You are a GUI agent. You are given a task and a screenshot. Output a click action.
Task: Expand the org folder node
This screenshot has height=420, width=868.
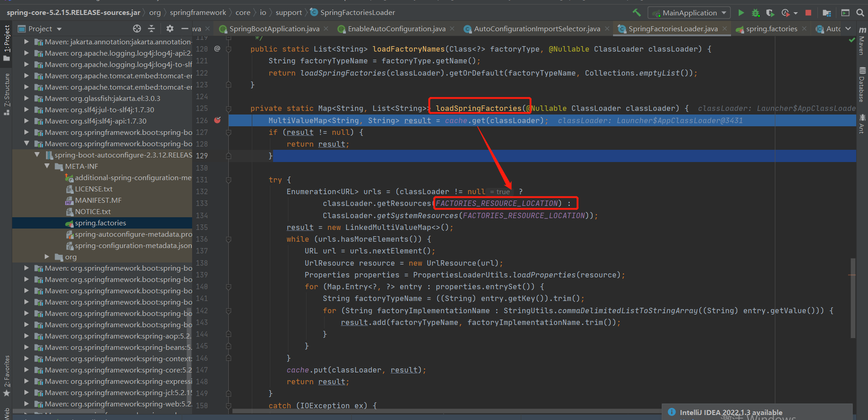click(47, 257)
